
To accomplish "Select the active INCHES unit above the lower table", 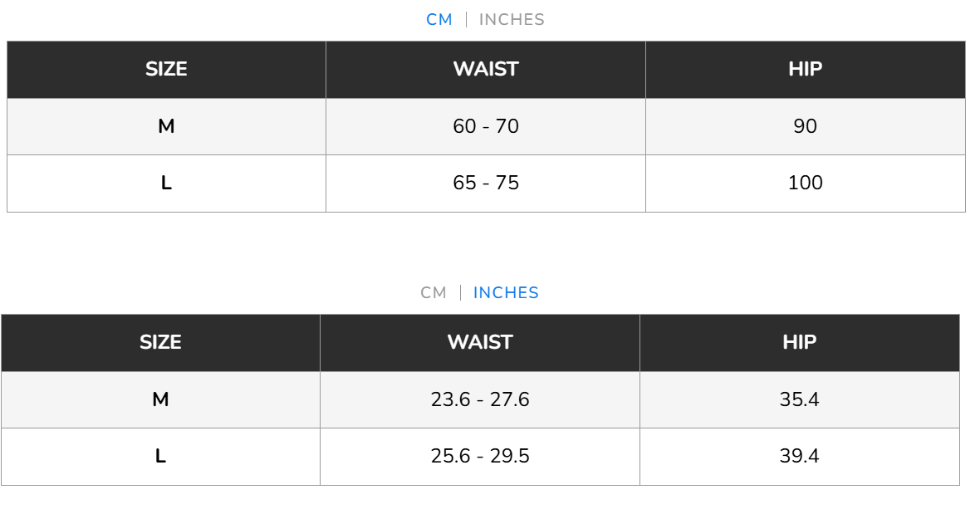I will coord(506,293).
